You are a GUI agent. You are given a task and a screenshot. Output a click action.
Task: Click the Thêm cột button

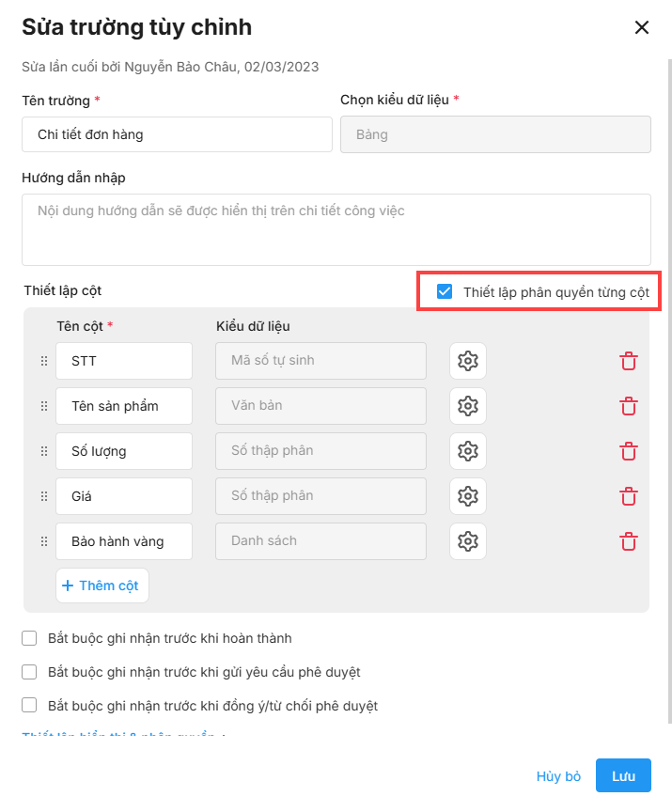click(x=102, y=586)
